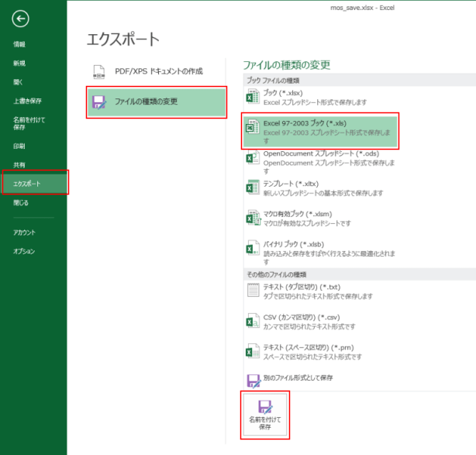Open アカウント in the sidebar
The image size is (476, 455).
coord(33,233)
